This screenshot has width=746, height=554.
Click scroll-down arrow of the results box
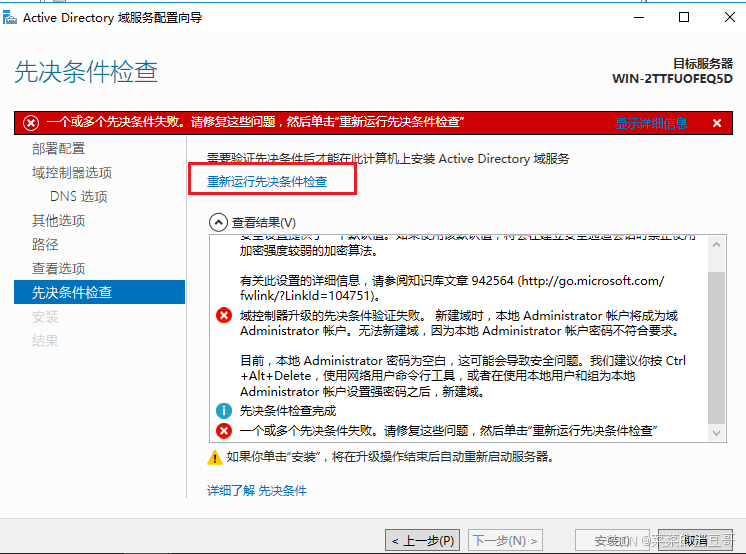click(x=717, y=433)
